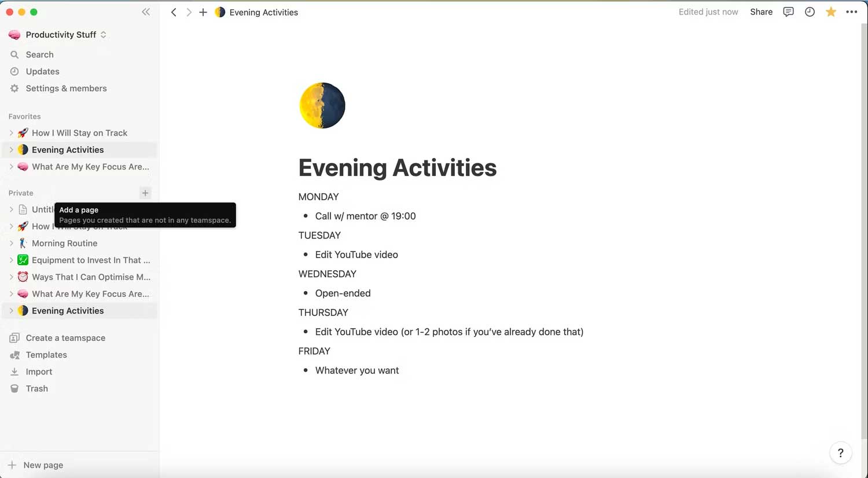This screenshot has width=868, height=478.
Task: Click the Templates shapes icon
Action: (14, 355)
